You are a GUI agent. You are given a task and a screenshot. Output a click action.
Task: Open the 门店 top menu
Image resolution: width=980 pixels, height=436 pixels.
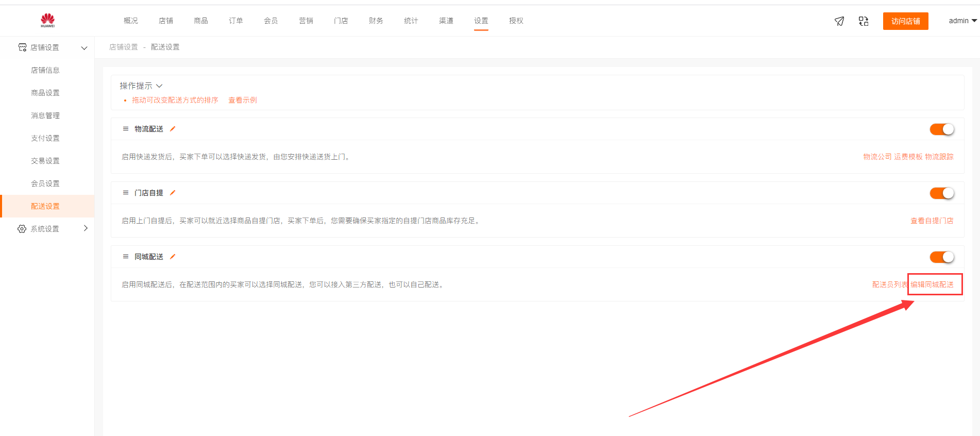click(341, 21)
